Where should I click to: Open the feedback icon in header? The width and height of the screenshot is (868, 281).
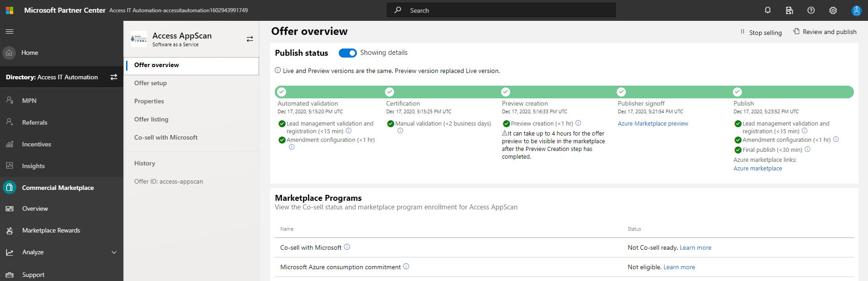coord(790,10)
